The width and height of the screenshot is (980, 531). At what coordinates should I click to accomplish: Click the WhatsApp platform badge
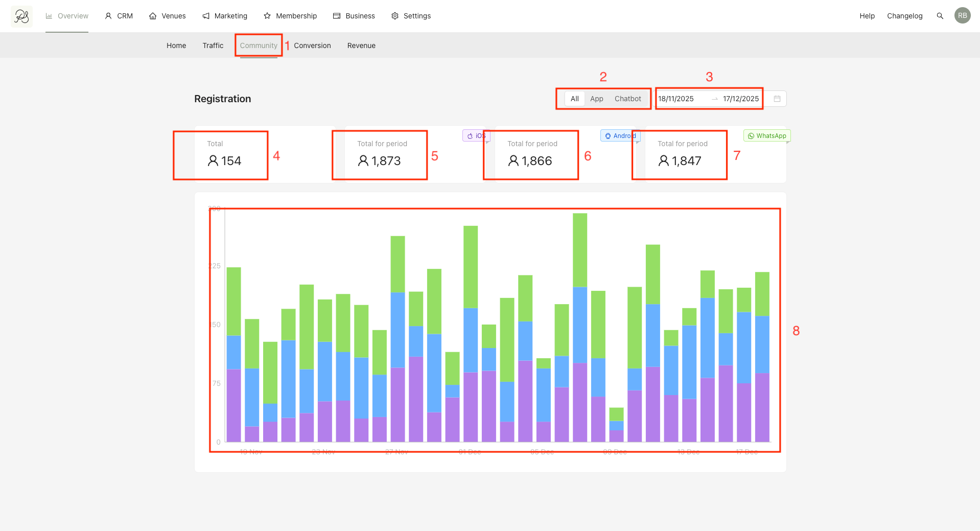767,135
